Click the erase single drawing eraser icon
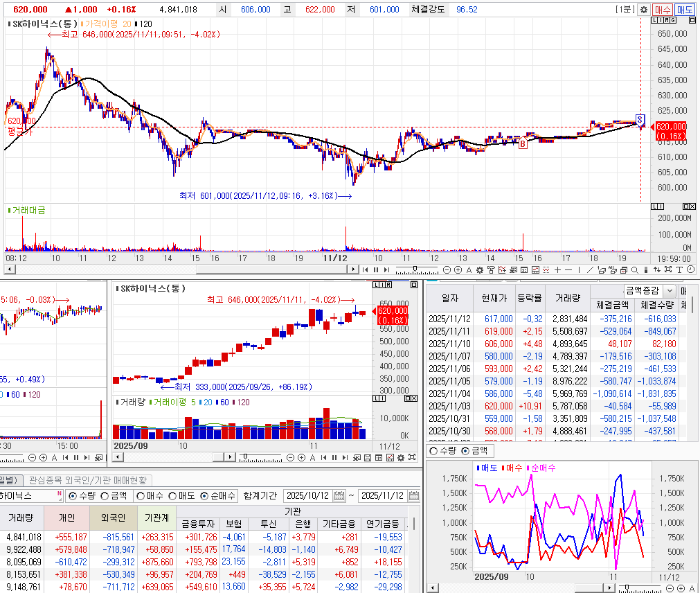Image resolution: width=700 pixels, height=593 pixels. click(601, 269)
